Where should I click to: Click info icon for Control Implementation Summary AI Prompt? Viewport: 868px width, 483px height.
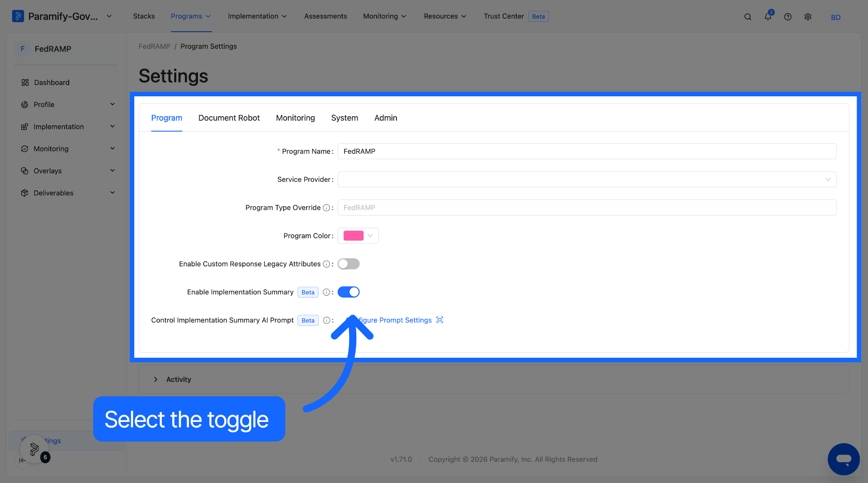click(326, 320)
